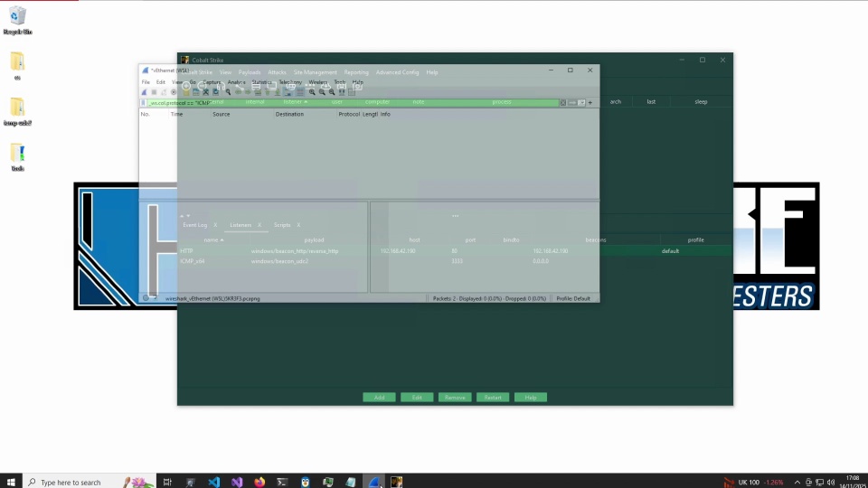Select the ICMP_x64 listener row

point(455,261)
